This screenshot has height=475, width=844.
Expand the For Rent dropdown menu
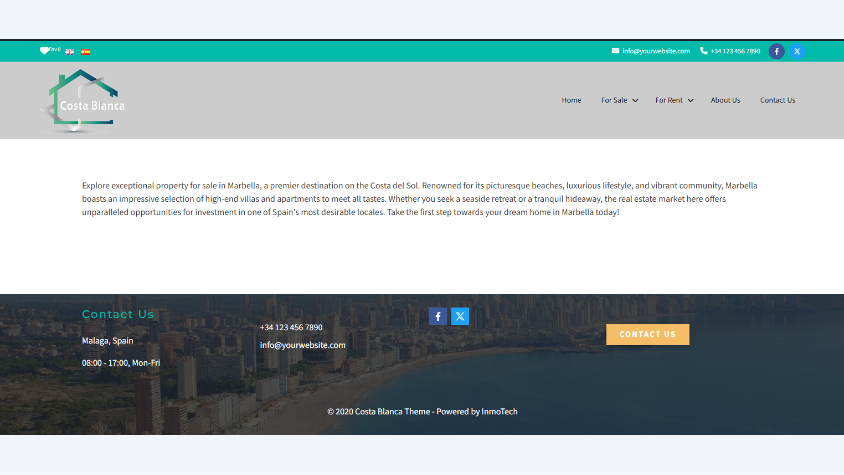674,100
